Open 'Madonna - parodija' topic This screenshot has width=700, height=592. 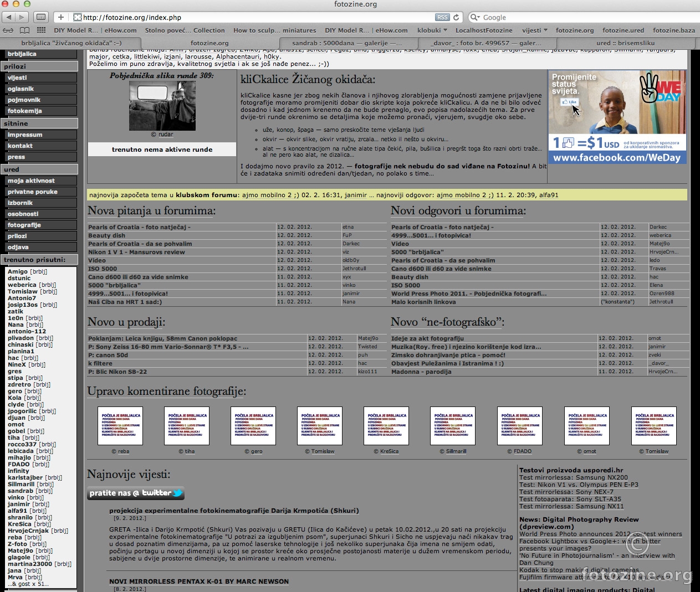pos(421,372)
